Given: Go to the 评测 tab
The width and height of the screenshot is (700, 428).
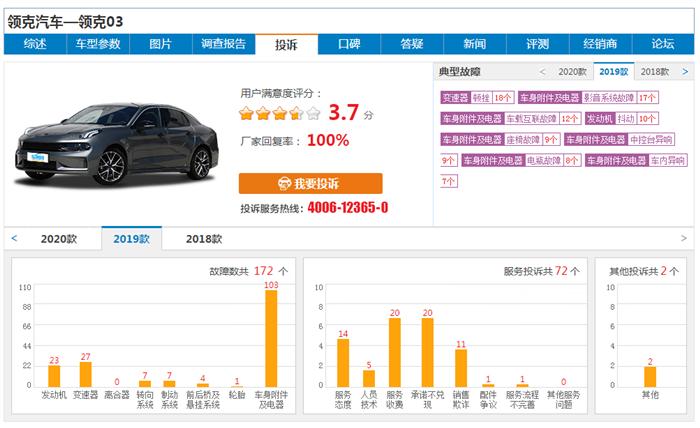Looking at the screenshot, I should tap(538, 44).
